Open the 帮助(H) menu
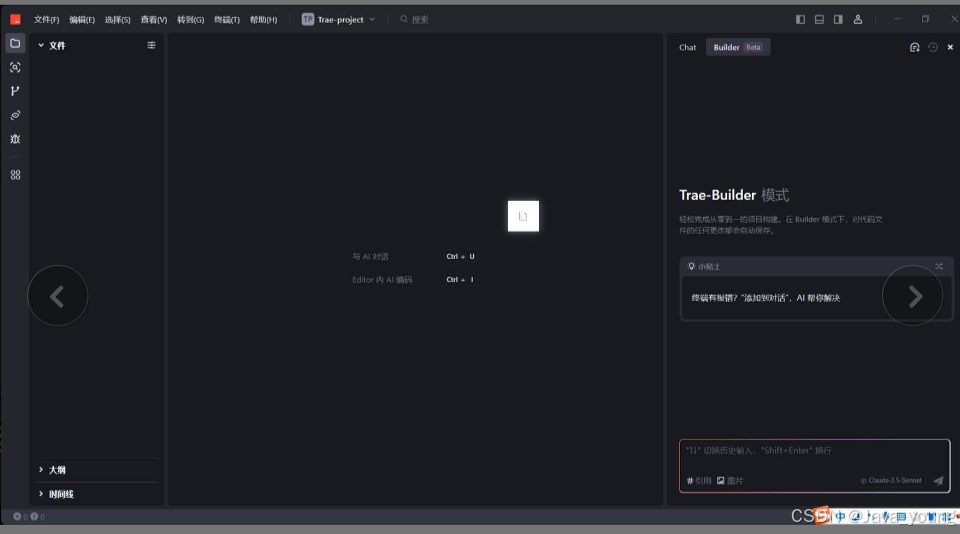Image resolution: width=960 pixels, height=534 pixels. [263, 20]
